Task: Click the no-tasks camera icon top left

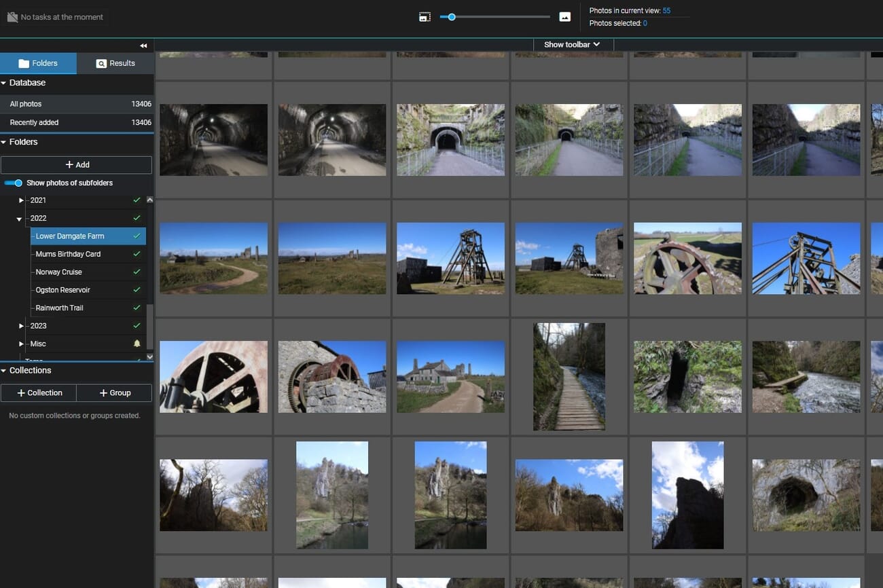Action: coord(12,16)
